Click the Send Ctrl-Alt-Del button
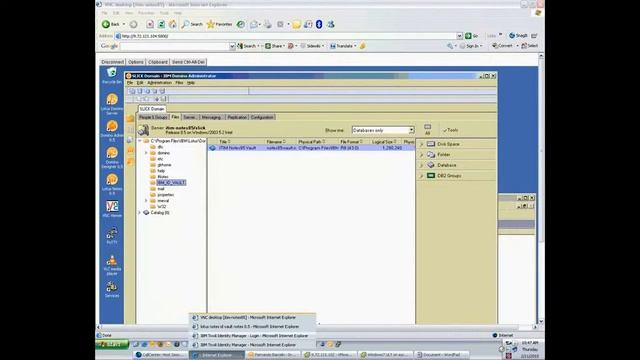 [188, 62]
